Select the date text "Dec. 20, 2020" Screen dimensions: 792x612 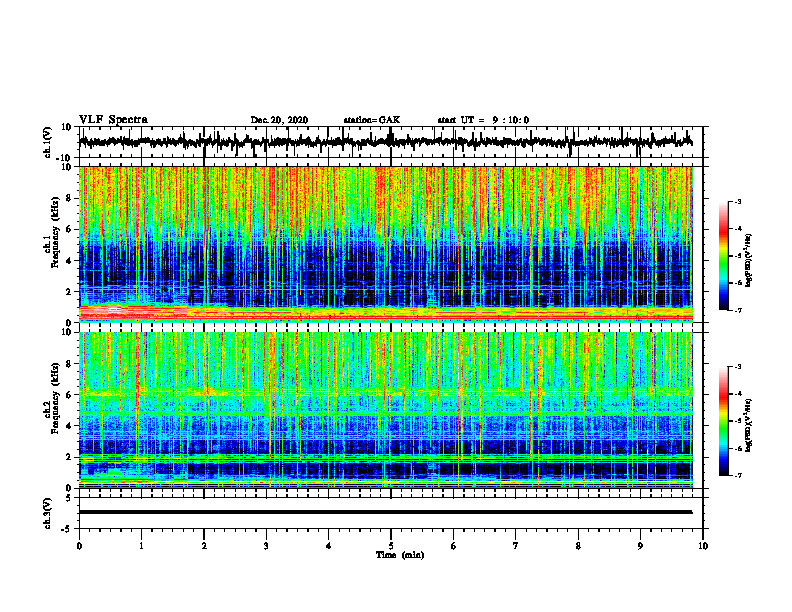279,120
